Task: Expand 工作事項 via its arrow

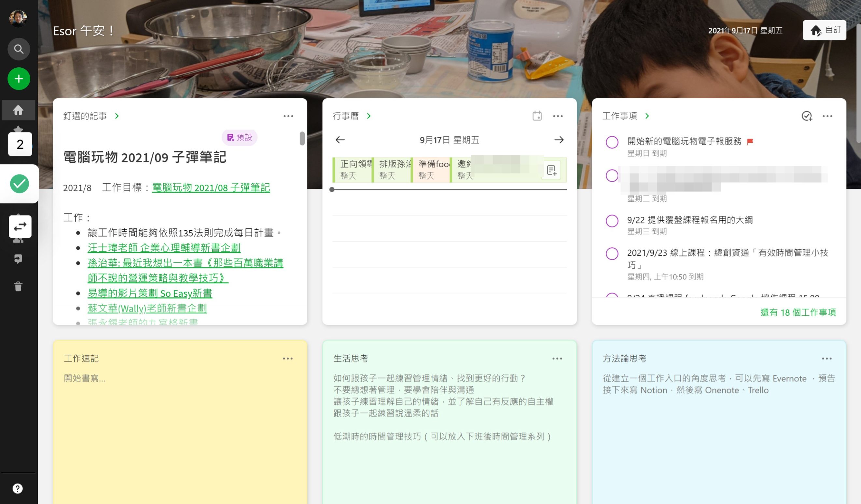Action: pyautogui.click(x=647, y=116)
